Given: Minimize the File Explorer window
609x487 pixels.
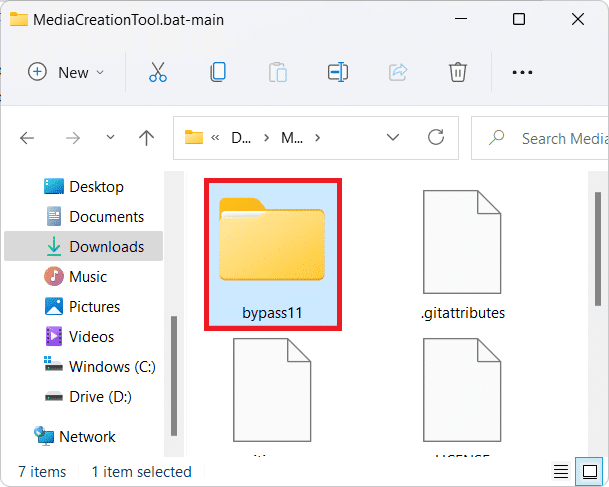Looking at the screenshot, I should pyautogui.click(x=461, y=19).
